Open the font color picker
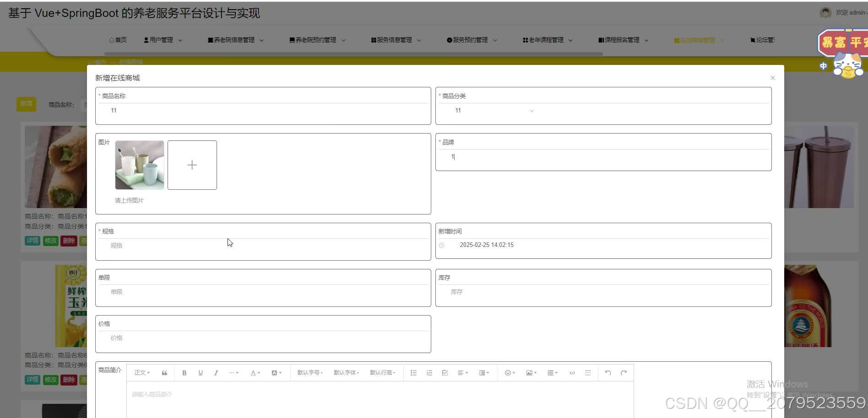Screen dimensions: 868x418 click(255, 373)
